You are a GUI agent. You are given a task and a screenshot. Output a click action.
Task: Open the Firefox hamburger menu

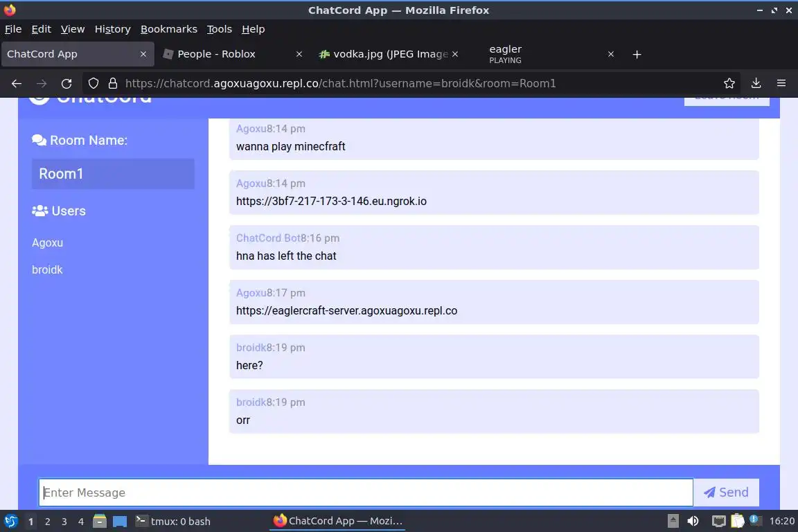(781, 84)
